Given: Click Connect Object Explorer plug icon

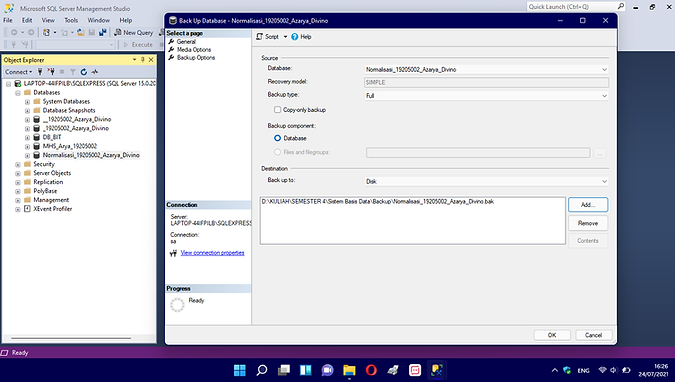Looking at the screenshot, I should [x=40, y=72].
